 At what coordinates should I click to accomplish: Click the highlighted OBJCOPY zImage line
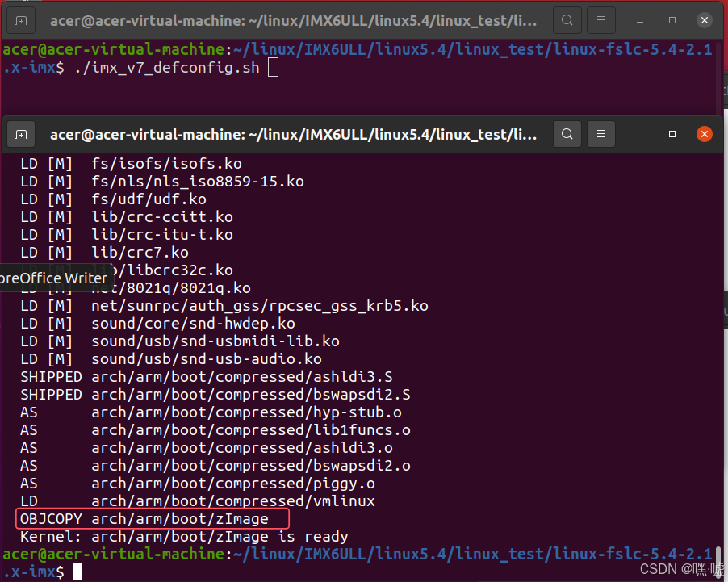pyautogui.click(x=152, y=518)
